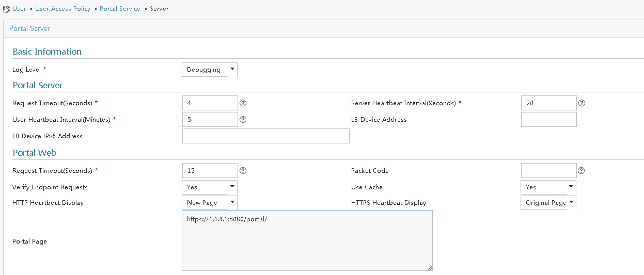Click the Packet Code input field
The height and width of the screenshot is (275, 644).
[549, 171]
